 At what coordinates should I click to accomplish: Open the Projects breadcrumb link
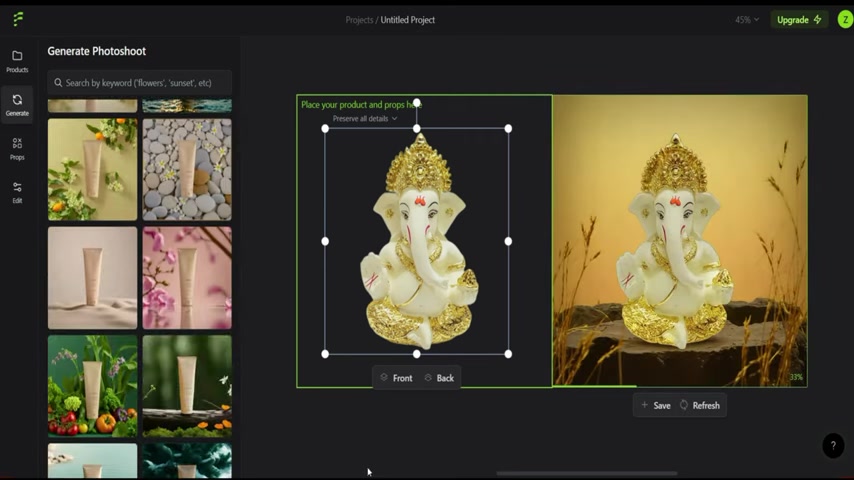point(359,20)
